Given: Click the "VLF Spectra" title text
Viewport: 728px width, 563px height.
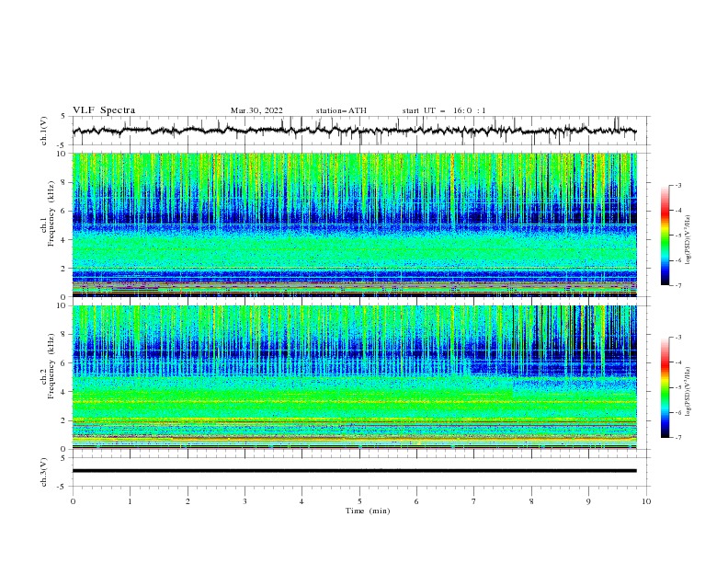Looking at the screenshot, I should [104, 110].
